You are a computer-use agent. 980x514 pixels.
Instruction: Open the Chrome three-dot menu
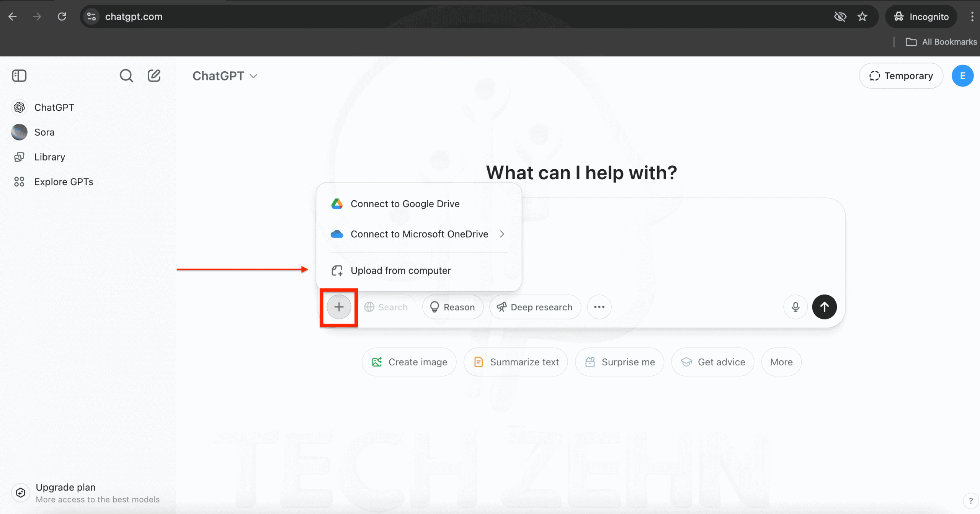click(972, 16)
